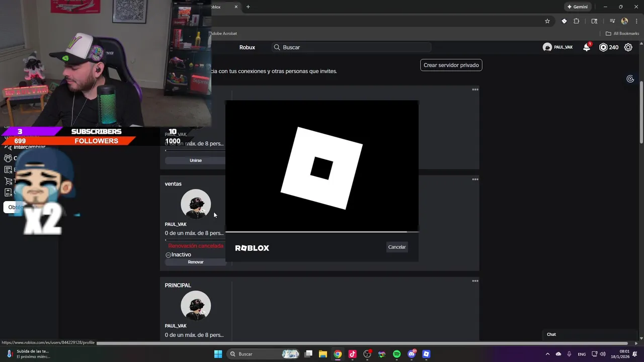The height and width of the screenshot is (362, 644).
Task: Switch to Chrome on taskbar
Action: [338, 354]
